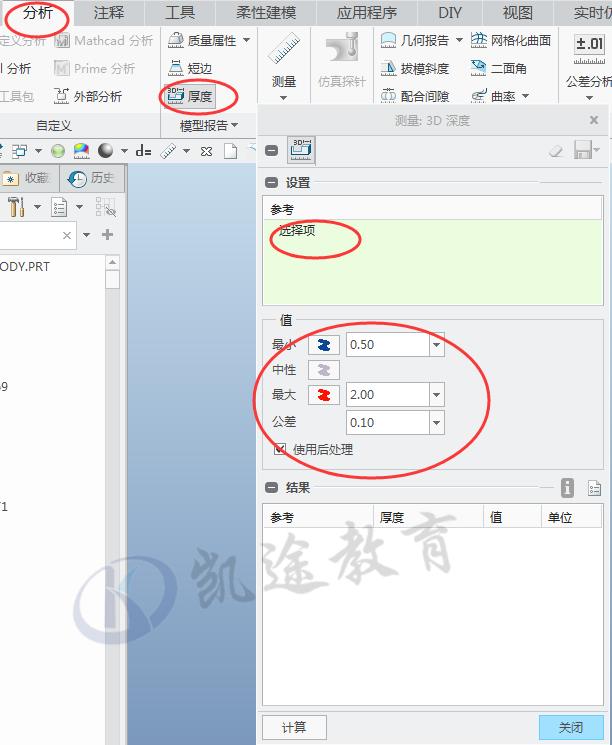Image resolution: width=612 pixels, height=745 pixels.
Task: Collapse the 结果 section
Action: 271,487
